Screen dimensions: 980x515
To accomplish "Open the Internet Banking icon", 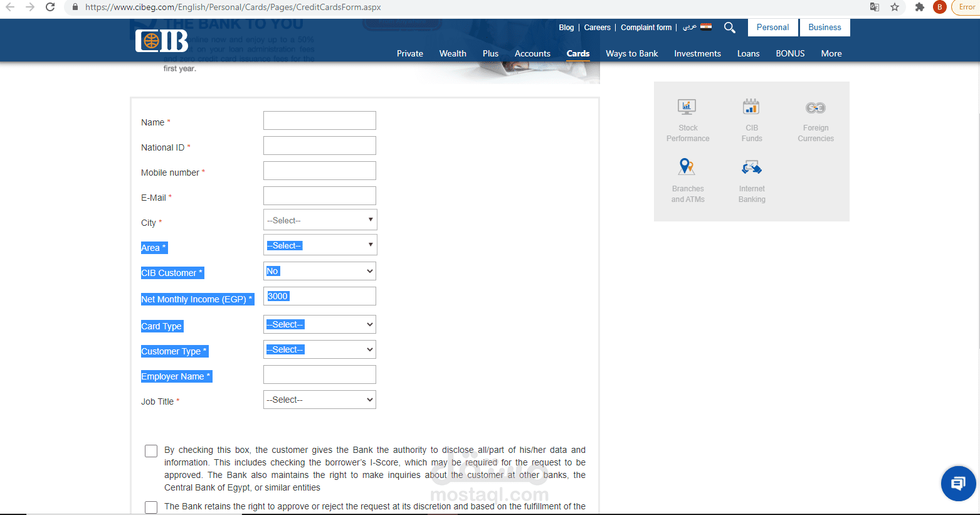I will click(x=751, y=167).
